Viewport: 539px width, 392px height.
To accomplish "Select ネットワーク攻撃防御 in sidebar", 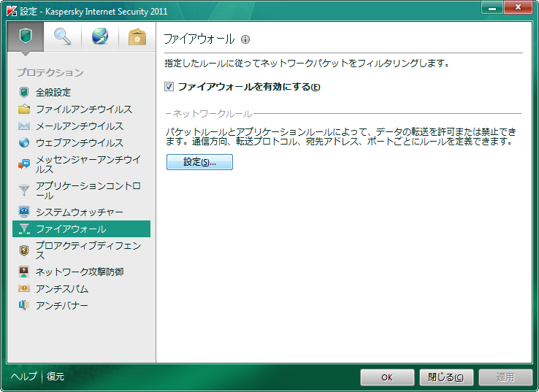I will coord(79,272).
